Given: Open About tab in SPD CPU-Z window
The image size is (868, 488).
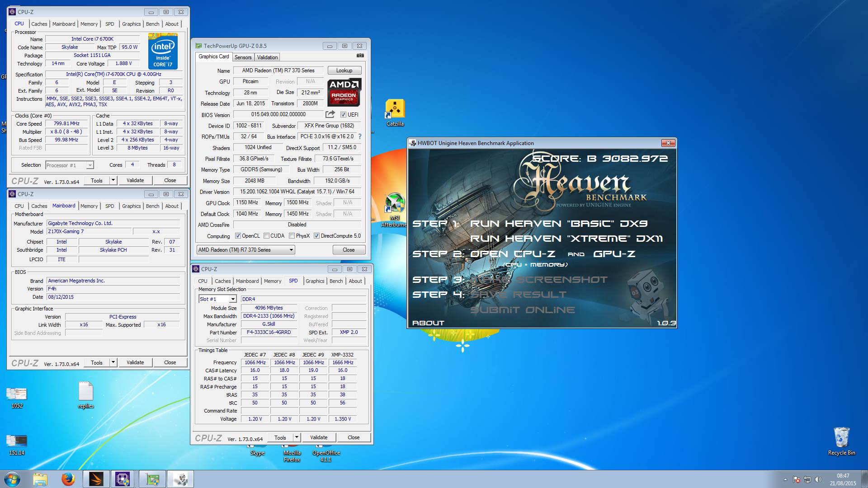Looking at the screenshot, I should (355, 281).
